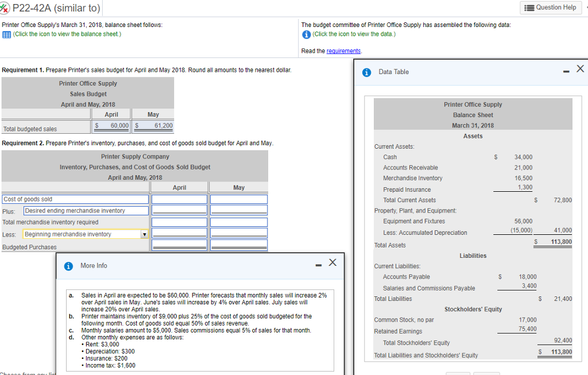Image resolution: width=588 pixels, height=375 pixels.
Task: Click the Data Table info icon
Action: click(366, 72)
